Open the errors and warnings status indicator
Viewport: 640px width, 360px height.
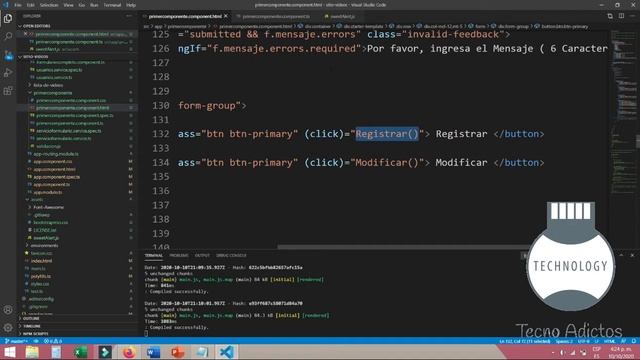53,341
